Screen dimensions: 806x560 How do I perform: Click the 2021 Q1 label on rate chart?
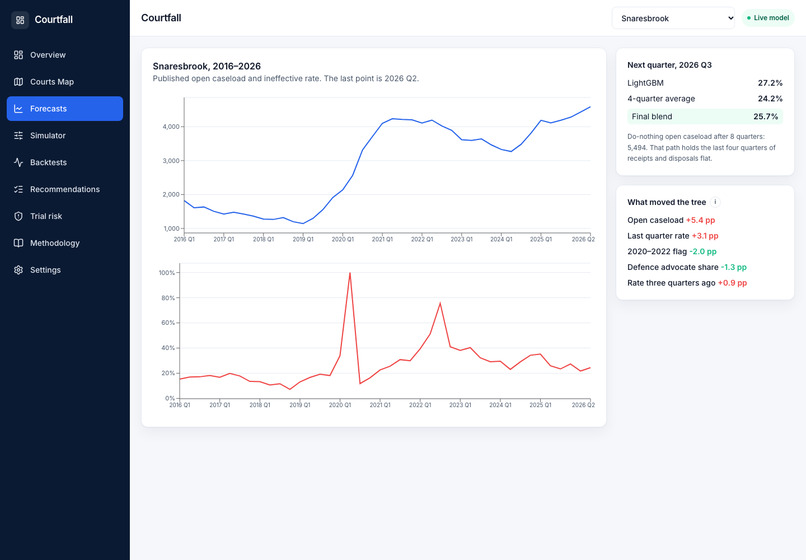380,405
